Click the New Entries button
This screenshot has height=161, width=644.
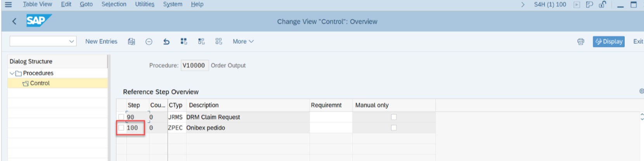(101, 41)
